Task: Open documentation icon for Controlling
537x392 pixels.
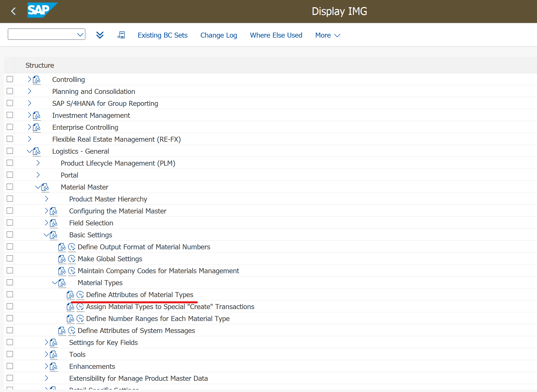Action: tap(37, 80)
